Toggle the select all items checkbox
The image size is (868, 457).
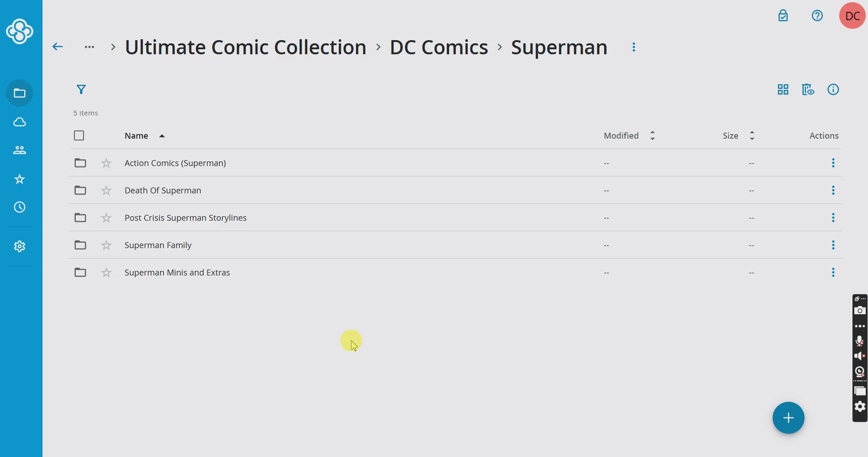79,135
